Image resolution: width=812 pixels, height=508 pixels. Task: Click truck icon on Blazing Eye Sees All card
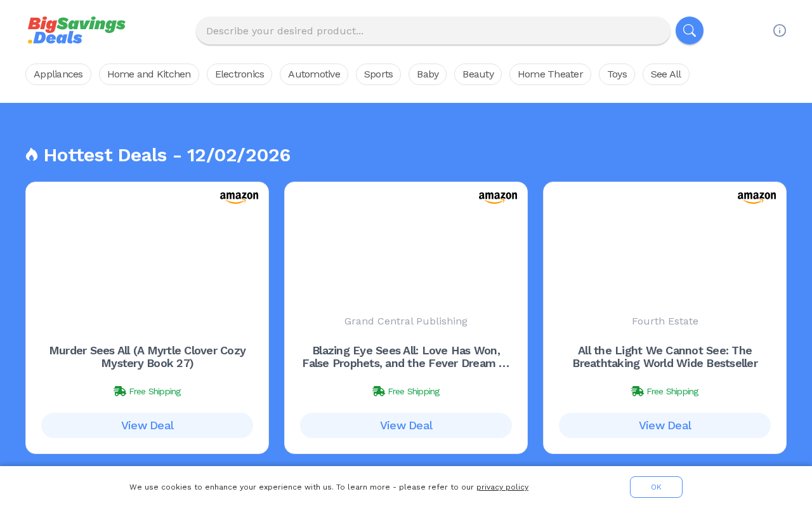pos(379,391)
